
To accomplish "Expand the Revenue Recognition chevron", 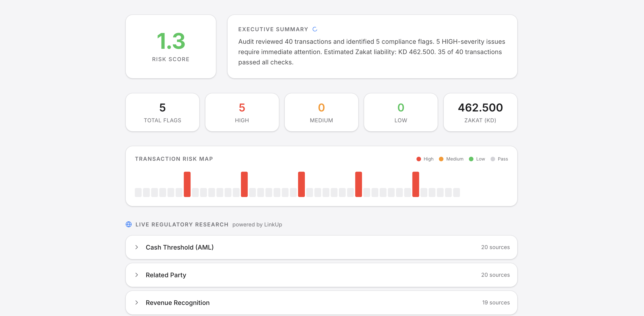I will click(x=137, y=303).
